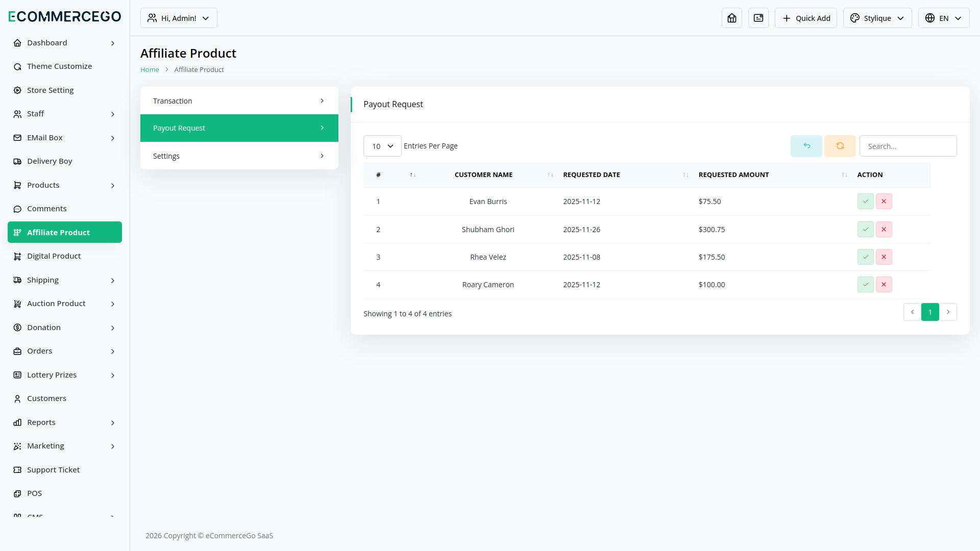Image resolution: width=980 pixels, height=551 pixels.
Task: Open Comments in sidebar
Action: [65, 209]
